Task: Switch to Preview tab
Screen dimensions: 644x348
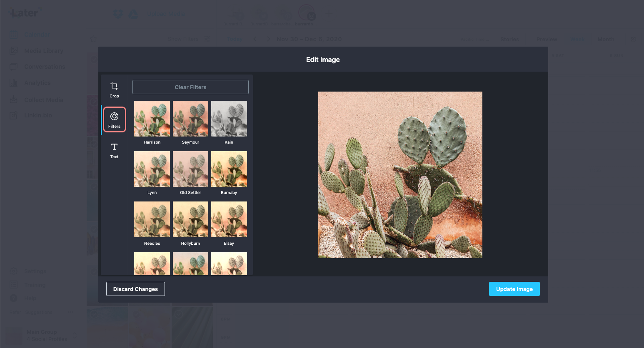Action: 547,40
